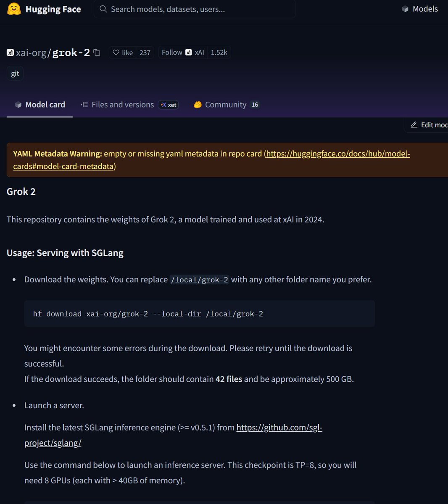Image resolution: width=448 pixels, height=504 pixels.
Task: Open the Models navigation item
Action: (420, 9)
